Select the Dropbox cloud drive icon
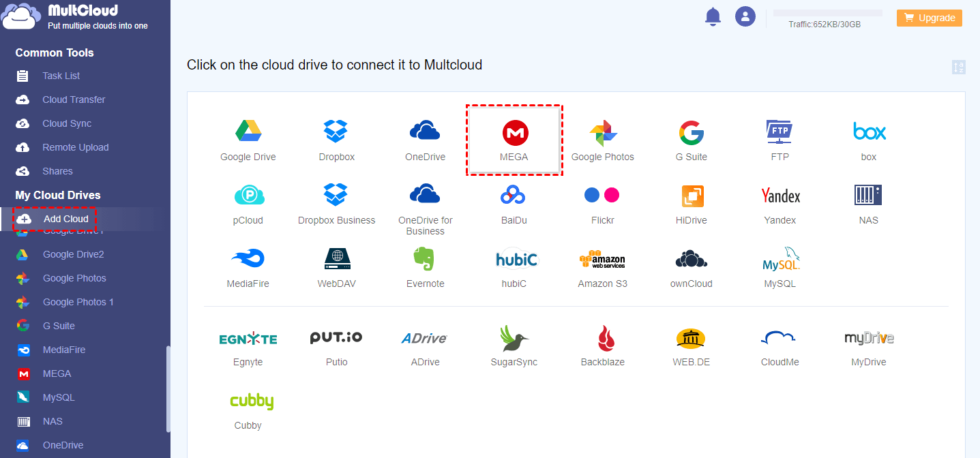The height and width of the screenshot is (458, 980). pyautogui.click(x=336, y=131)
